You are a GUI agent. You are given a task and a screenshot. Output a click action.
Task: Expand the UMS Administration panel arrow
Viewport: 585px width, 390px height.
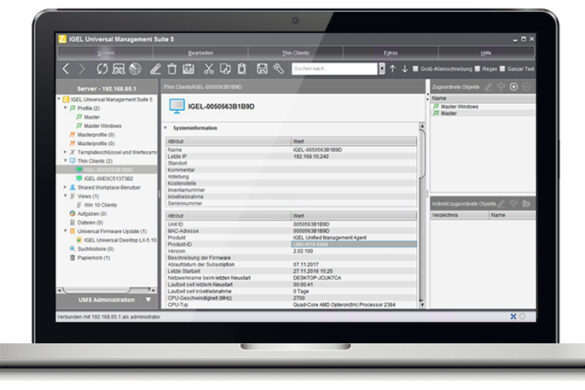(148, 300)
